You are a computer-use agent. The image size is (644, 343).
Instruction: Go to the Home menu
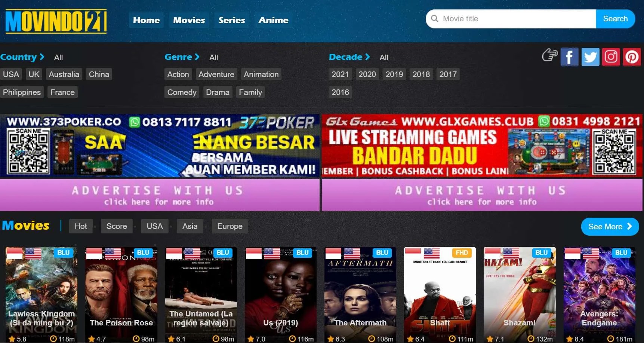tap(146, 20)
